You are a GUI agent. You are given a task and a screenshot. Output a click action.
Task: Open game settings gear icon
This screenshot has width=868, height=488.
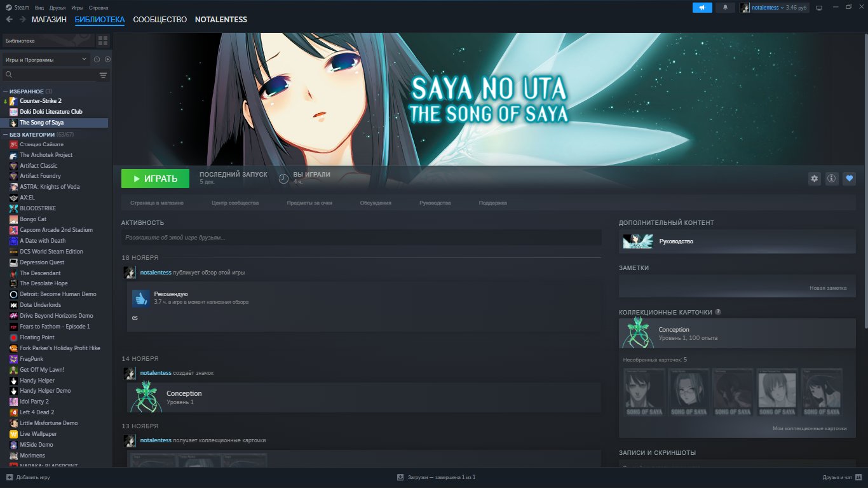814,179
